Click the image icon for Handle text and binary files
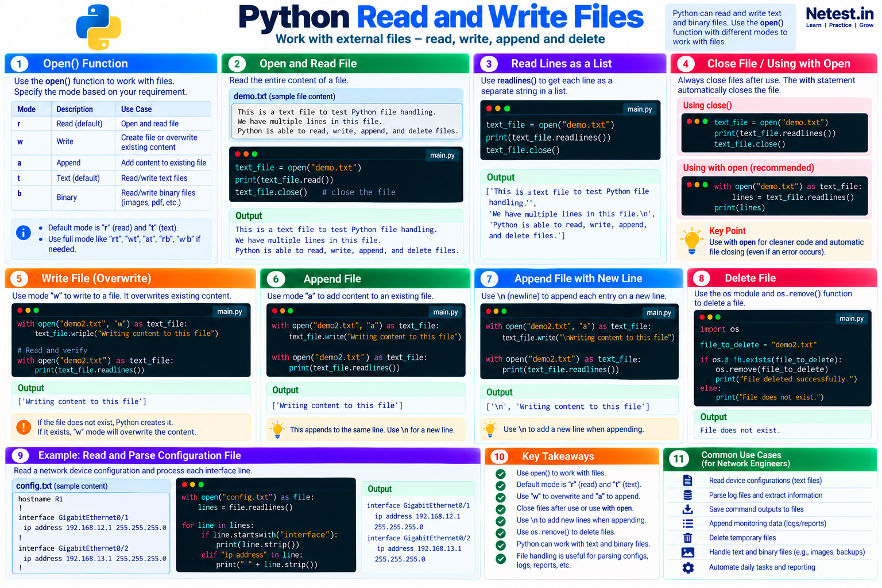The height and width of the screenshot is (588, 882). point(687,552)
